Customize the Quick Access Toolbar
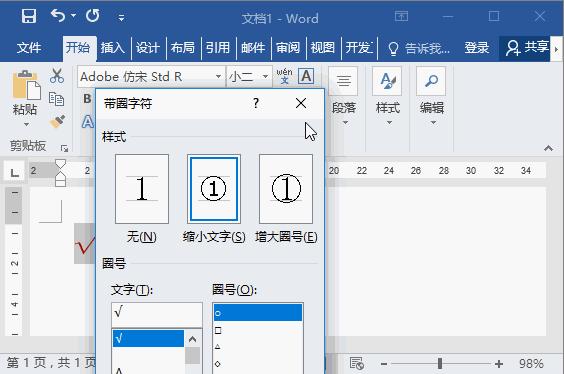 click(x=121, y=17)
